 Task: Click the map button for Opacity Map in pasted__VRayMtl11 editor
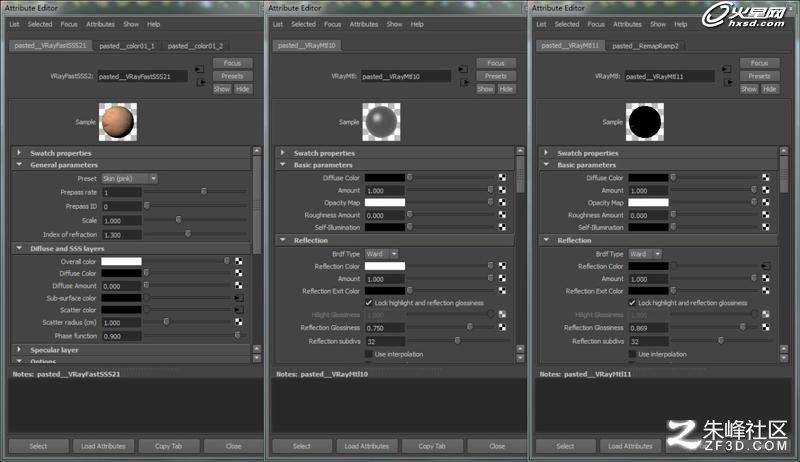[x=766, y=202]
